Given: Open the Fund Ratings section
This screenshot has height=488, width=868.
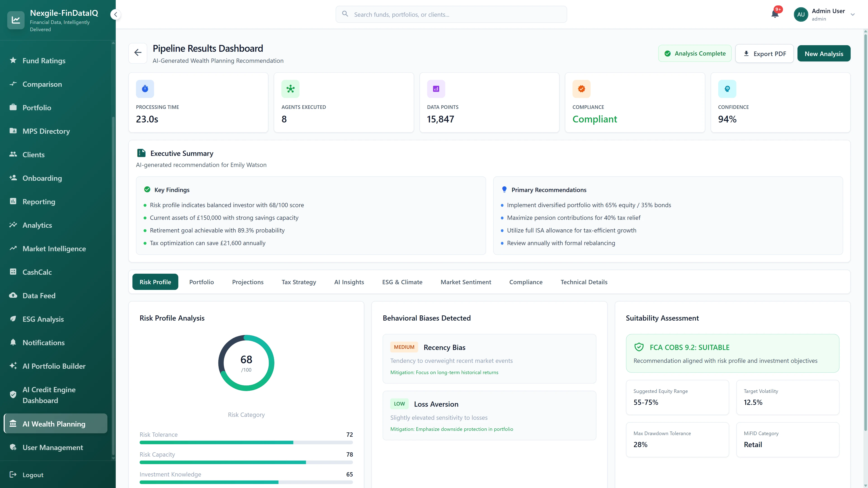Looking at the screenshot, I should point(44,61).
